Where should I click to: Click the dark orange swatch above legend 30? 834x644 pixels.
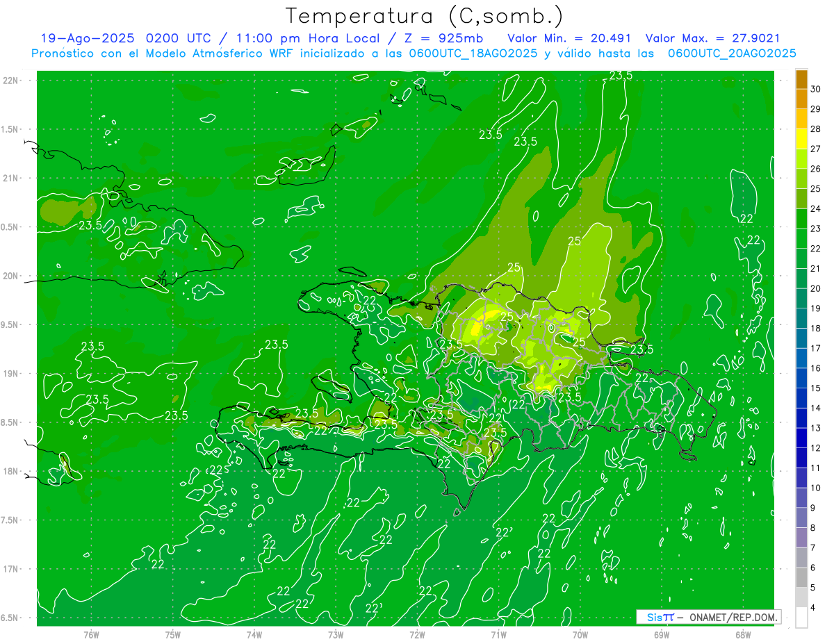tap(801, 79)
